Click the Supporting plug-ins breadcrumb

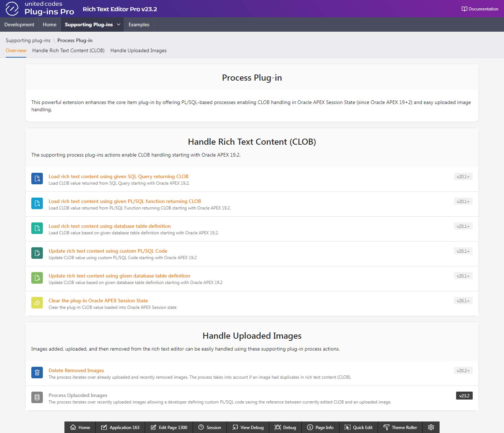click(x=28, y=40)
